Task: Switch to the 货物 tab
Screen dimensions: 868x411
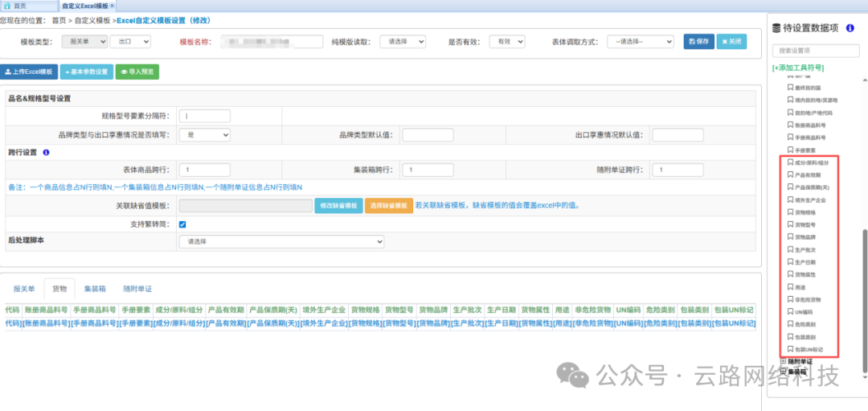Action: click(x=59, y=289)
